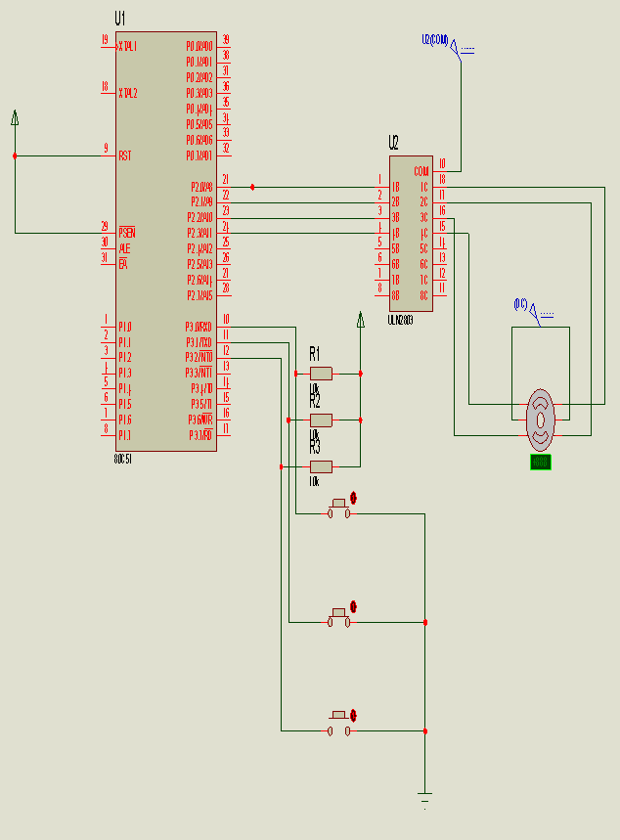Click the P2.0/A8 pin label

pyautogui.click(x=202, y=187)
